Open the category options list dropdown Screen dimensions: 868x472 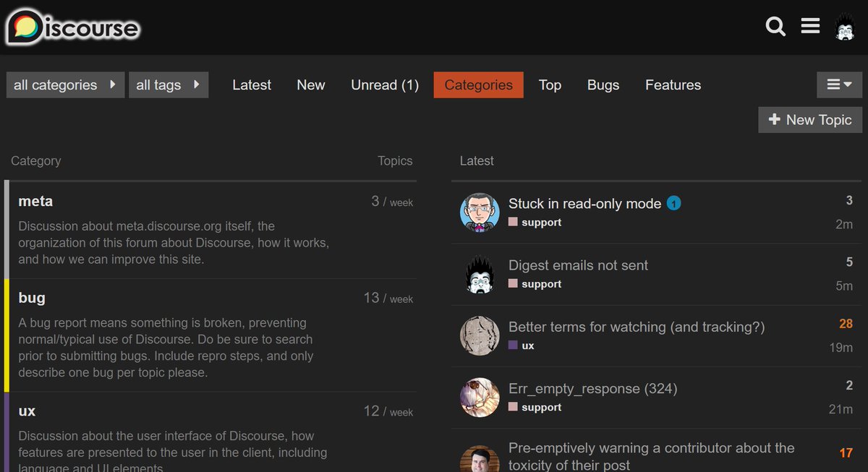[x=840, y=85]
